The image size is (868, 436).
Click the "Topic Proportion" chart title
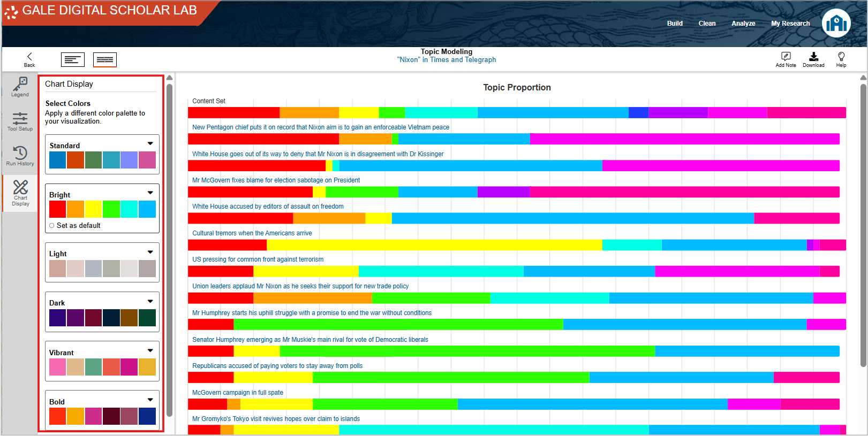pos(517,88)
